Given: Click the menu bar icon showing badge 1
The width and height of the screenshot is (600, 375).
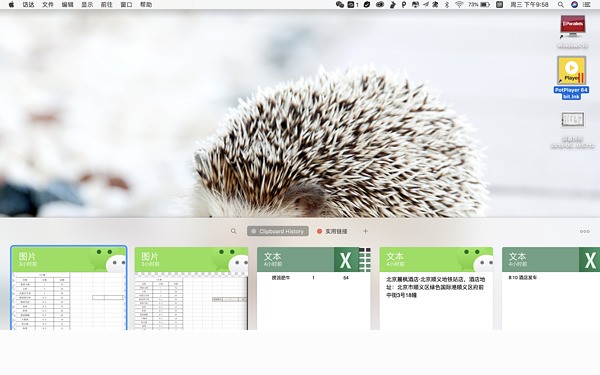Looking at the screenshot, I should [353, 5].
